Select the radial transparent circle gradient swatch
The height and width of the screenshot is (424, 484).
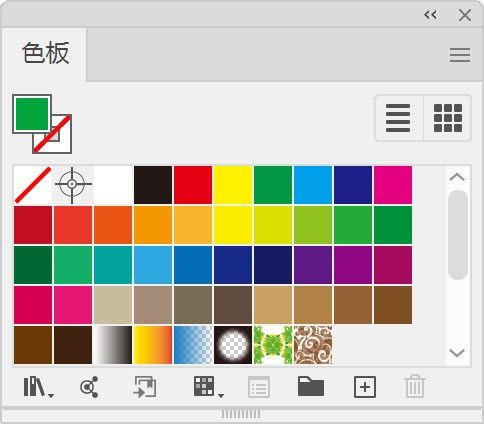(x=233, y=345)
